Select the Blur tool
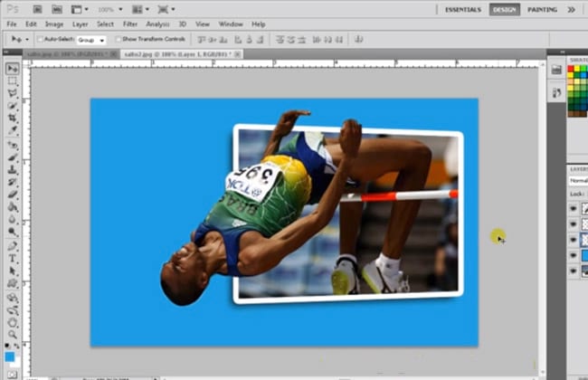The image size is (588, 380). [x=13, y=219]
